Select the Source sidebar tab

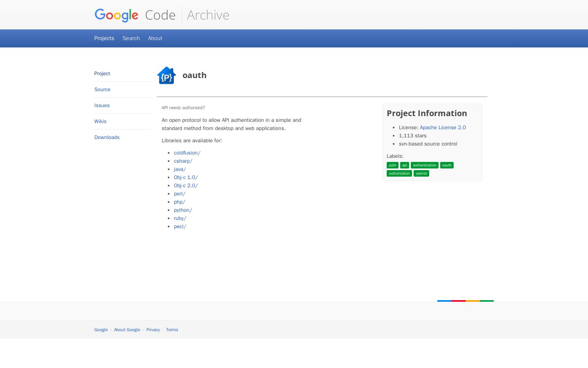[x=102, y=90]
